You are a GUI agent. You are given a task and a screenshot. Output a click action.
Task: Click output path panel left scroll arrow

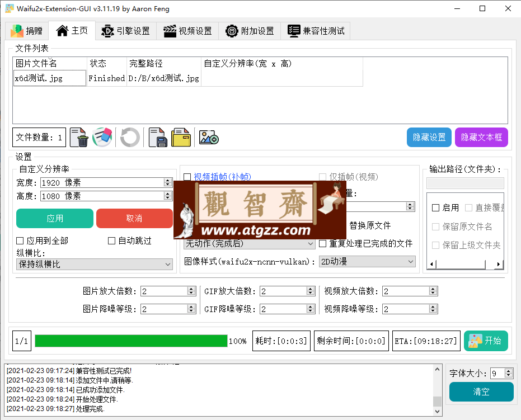point(431,265)
